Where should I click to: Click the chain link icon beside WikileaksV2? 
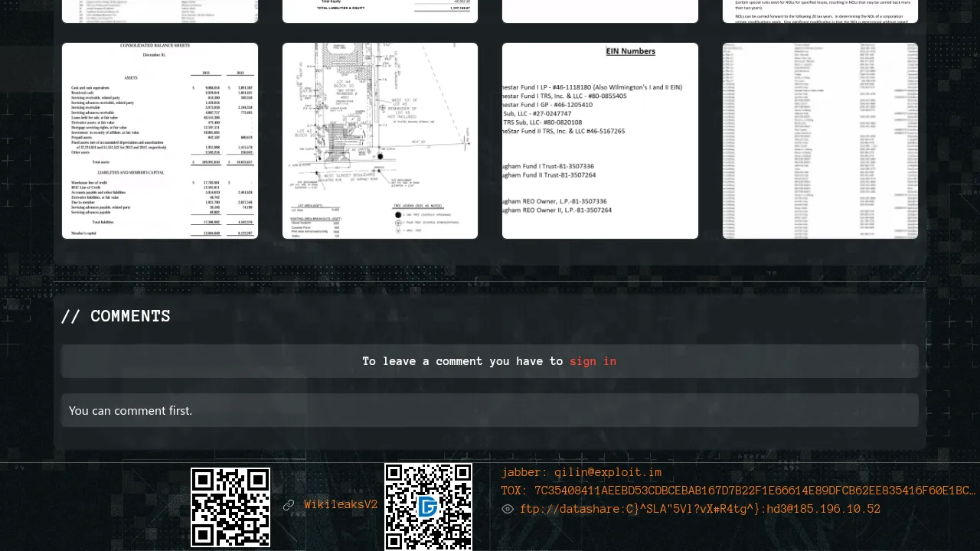pyautogui.click(x=289, y=505)
